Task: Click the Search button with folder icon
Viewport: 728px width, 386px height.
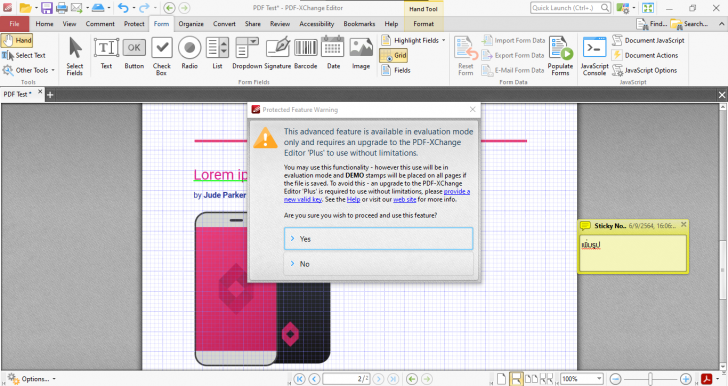Action: click(x=689, y=24)
